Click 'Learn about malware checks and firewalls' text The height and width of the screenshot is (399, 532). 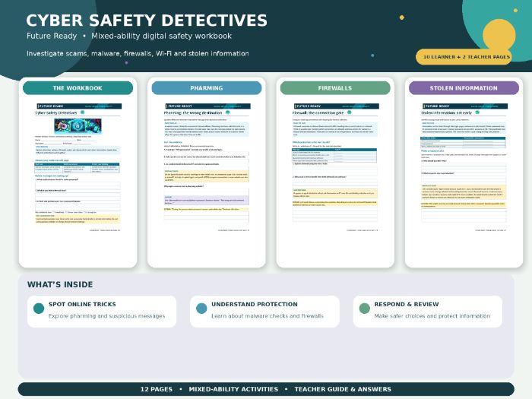pos(268,316)
